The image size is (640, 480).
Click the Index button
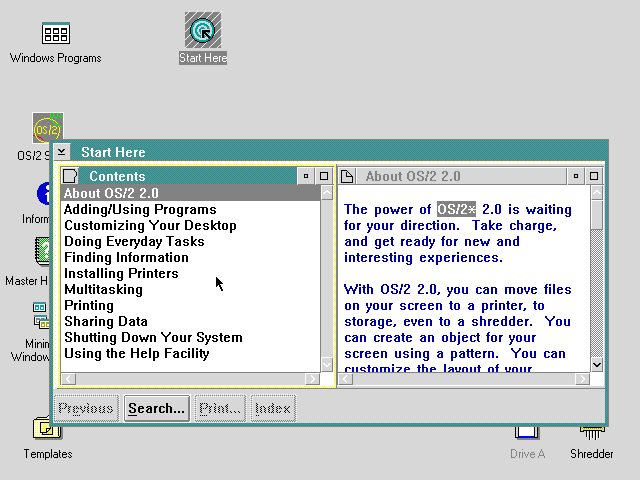pyautogui.click(x=273, y=408)
